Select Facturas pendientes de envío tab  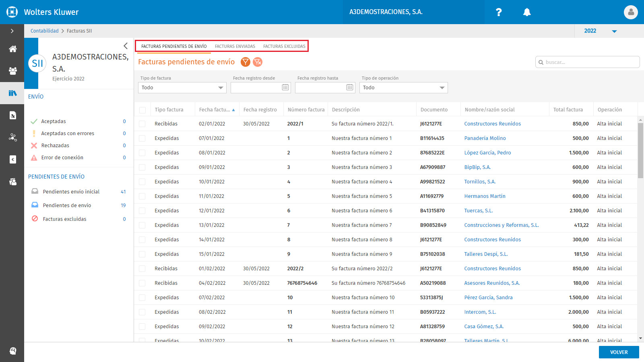[174, 46]
